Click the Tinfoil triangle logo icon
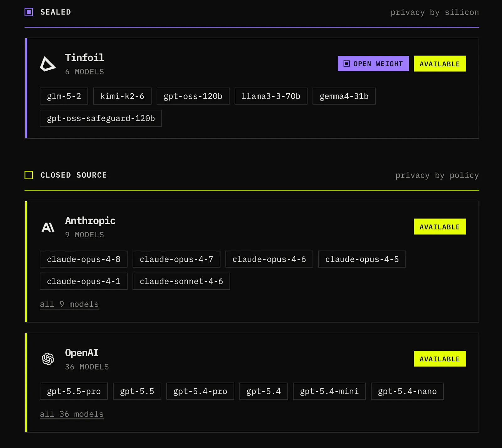Image resolution: width=502 pixels, height=448 pixels. pyautogui.click(x=48, y=64)
